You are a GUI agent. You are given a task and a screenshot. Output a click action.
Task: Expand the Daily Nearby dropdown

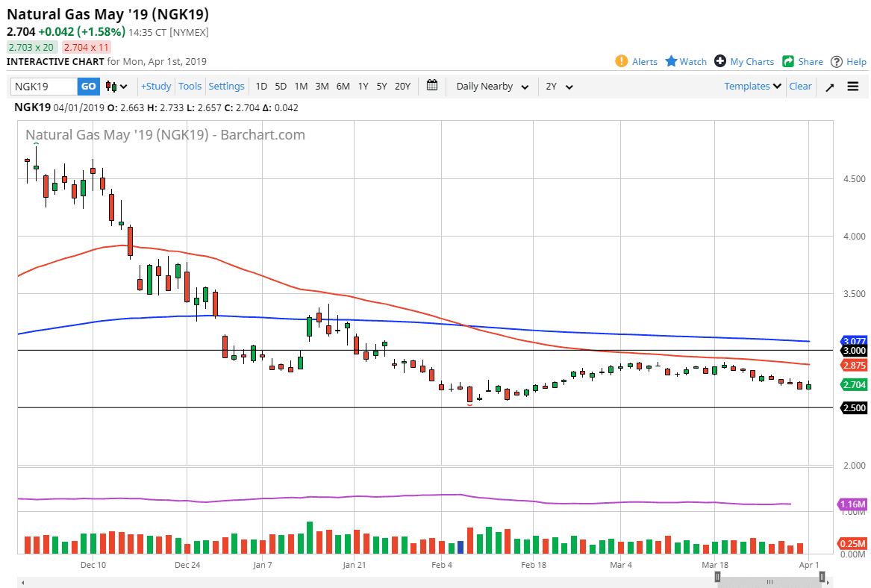click(493, 87)
